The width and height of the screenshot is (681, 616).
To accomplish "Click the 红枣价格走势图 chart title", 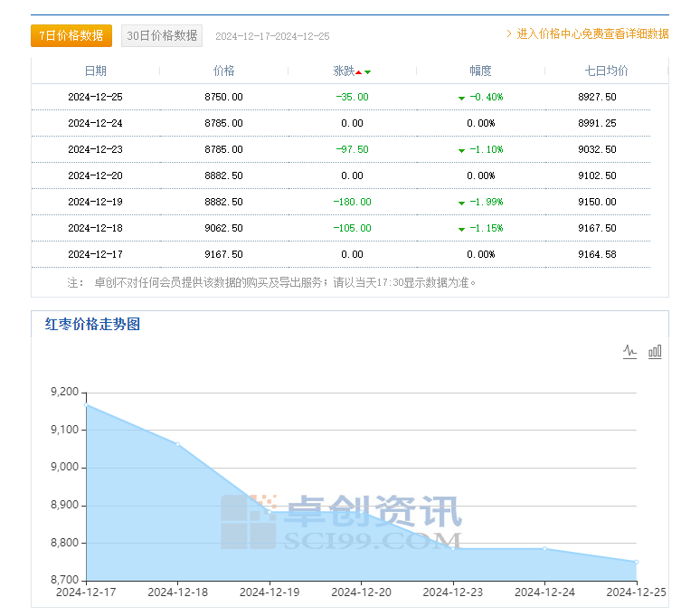I will (x=92, y=324).
